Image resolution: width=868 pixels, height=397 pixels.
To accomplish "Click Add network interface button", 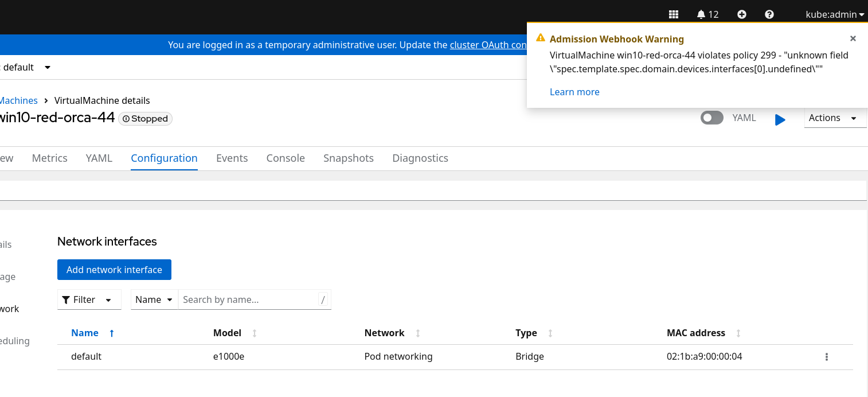I will point(114,270).
